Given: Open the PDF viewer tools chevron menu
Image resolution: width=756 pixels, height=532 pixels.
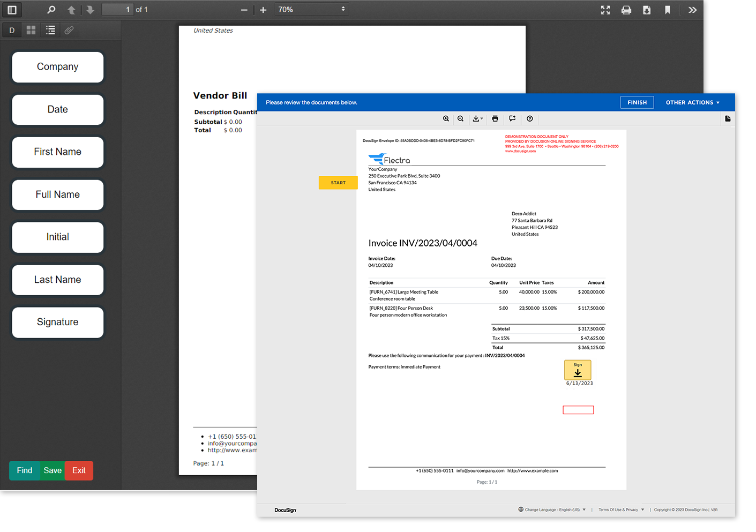Looking at the screenshot, I should coord(692,10).
